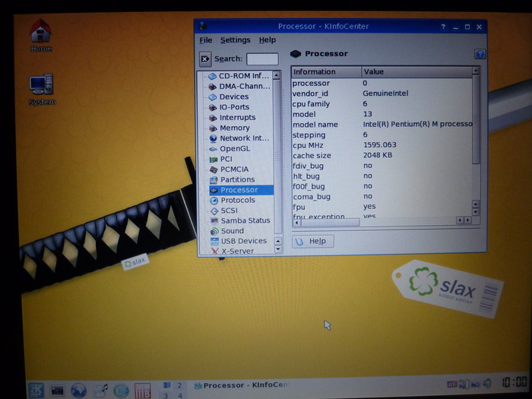Click the SCSI icon in sidebar
532x399 pixels.
[x=214, y=211]
